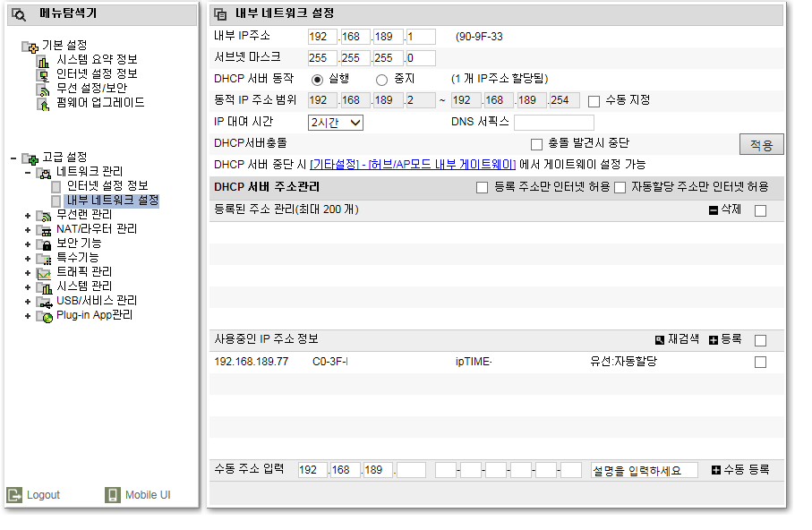The width and height of the screenshot is (812, 530).
Task: Click the 시스템 요약 정보 chart icon
Action: click(x=44, y=61)
